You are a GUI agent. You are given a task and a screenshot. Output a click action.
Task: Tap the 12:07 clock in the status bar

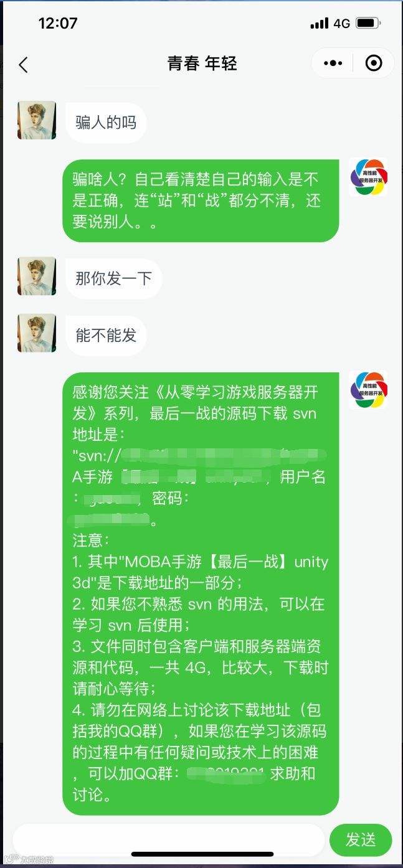58,24
